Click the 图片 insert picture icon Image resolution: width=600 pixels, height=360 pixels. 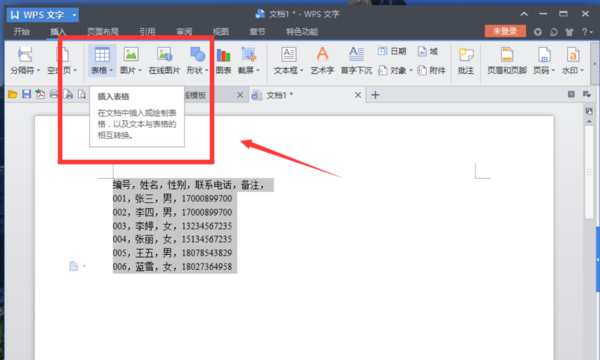point(131,54)
